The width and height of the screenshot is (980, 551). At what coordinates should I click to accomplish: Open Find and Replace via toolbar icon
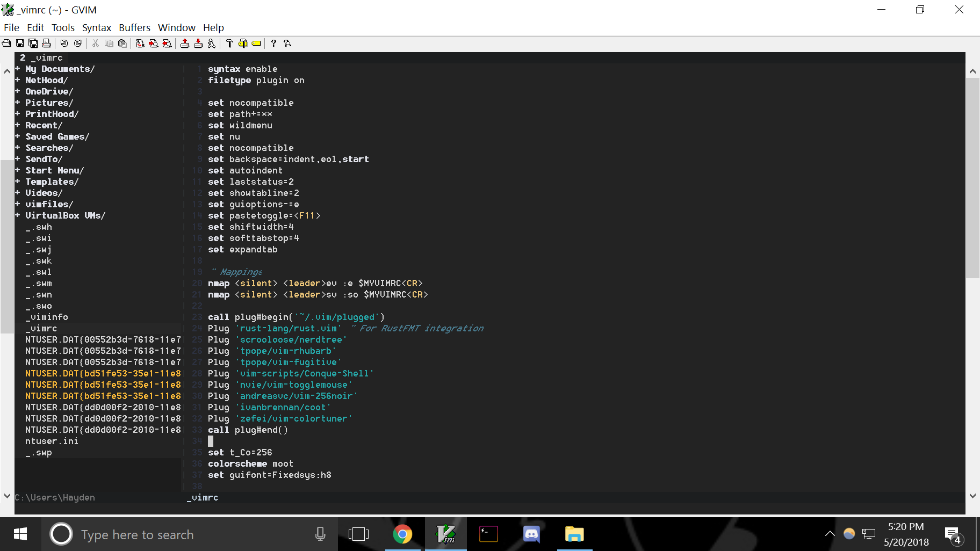click(x=140, y=44)
